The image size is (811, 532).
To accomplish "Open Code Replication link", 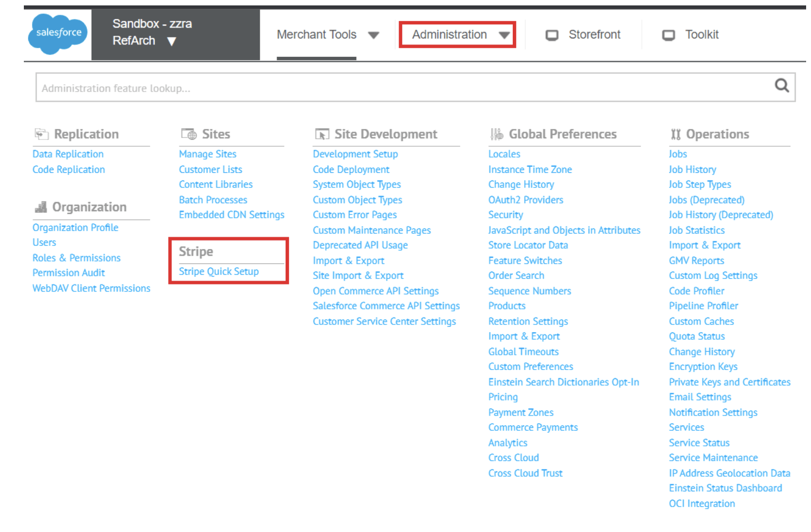I will [69, 170].
